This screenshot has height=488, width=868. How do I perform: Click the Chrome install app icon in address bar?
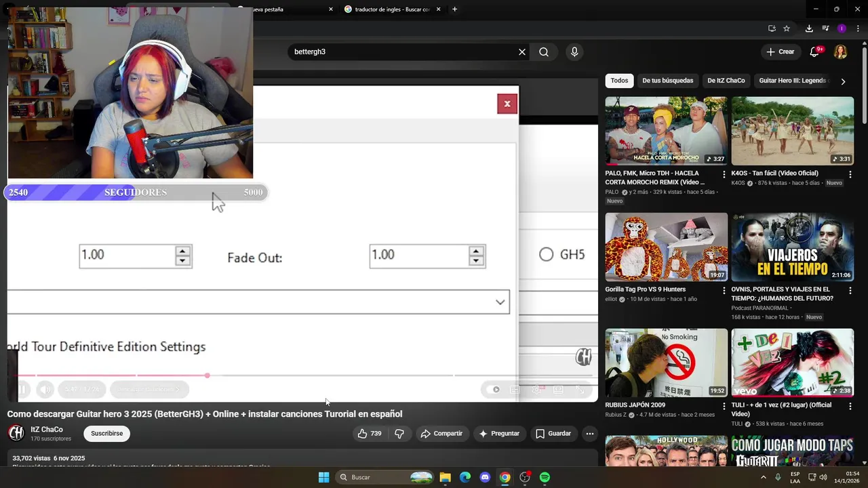pos(772,28)
